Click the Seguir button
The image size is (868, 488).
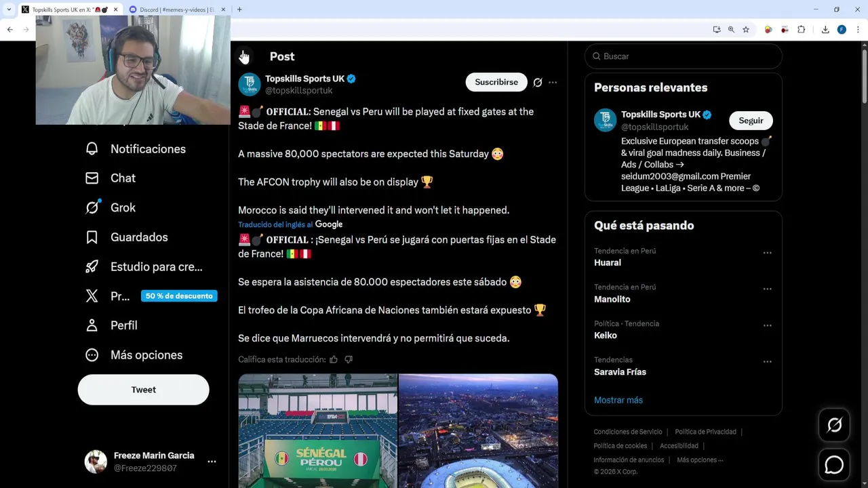pyautogui.click(x=751, y=121)
